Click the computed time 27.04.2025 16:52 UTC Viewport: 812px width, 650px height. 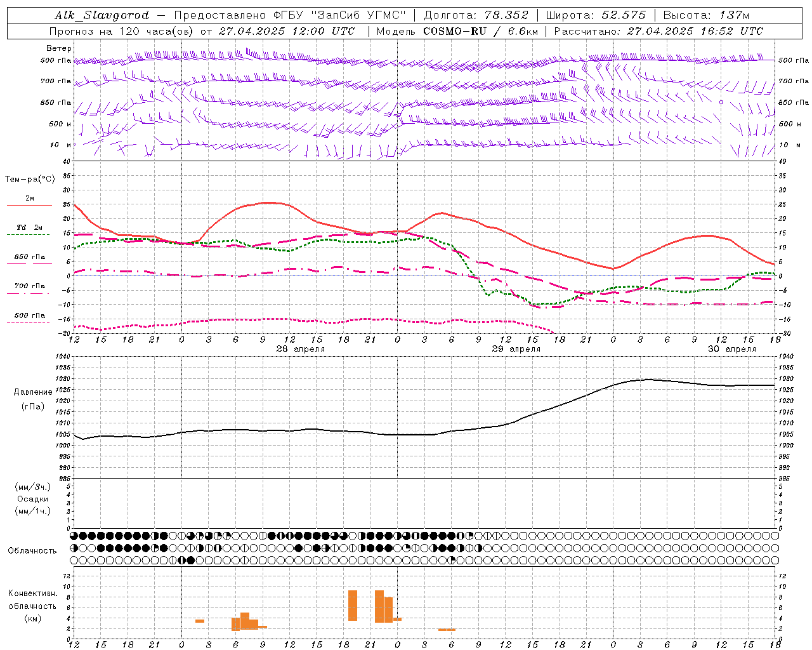(x=695, y=31)
